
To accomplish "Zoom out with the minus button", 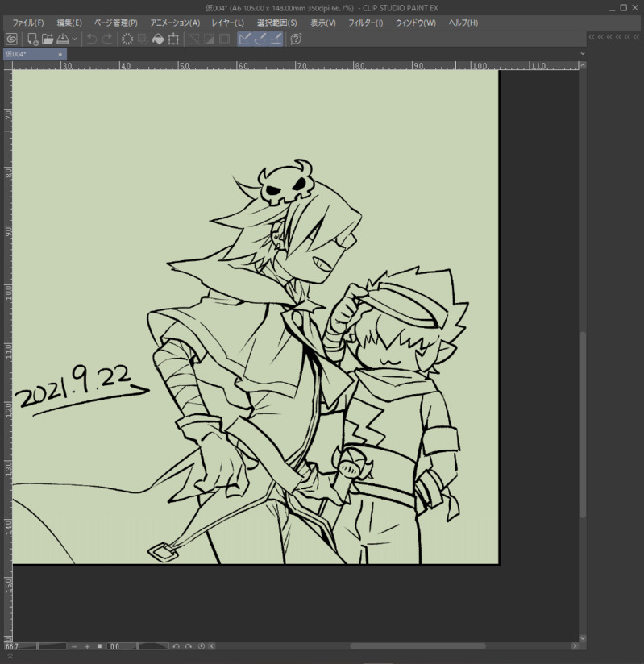I will pyautogui.click(x=74, y=646).
